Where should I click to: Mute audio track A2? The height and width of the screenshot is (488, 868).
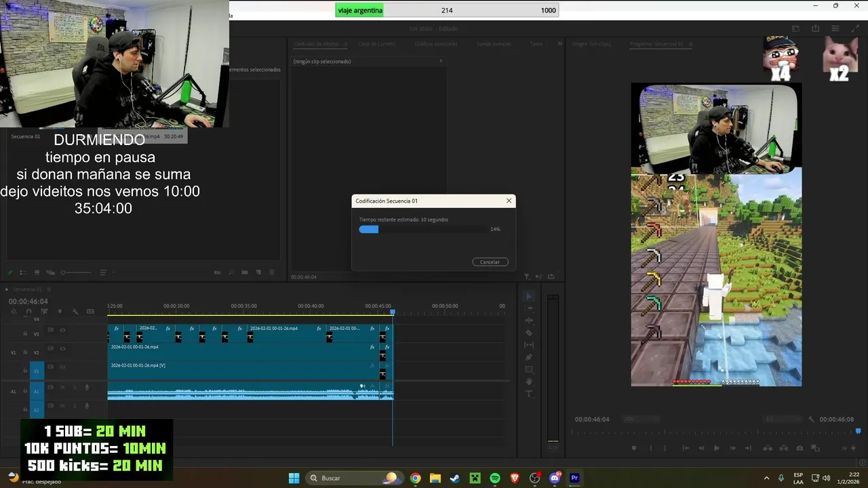(62, 405)
